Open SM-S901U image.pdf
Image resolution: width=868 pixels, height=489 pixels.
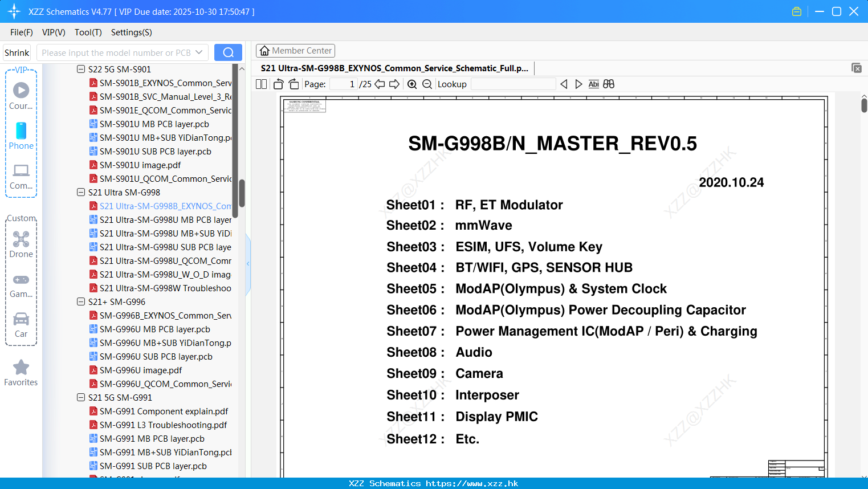tap(135, 165)
